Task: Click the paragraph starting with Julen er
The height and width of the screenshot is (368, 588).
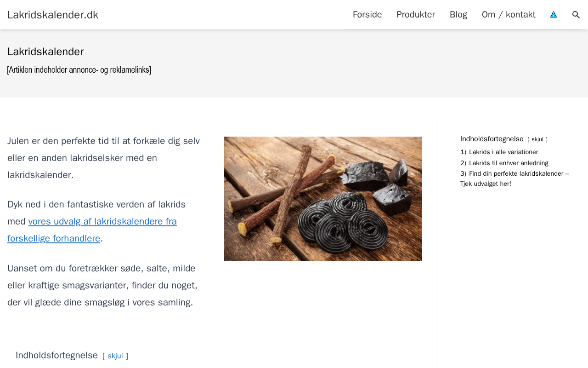Action: point(103,158)
